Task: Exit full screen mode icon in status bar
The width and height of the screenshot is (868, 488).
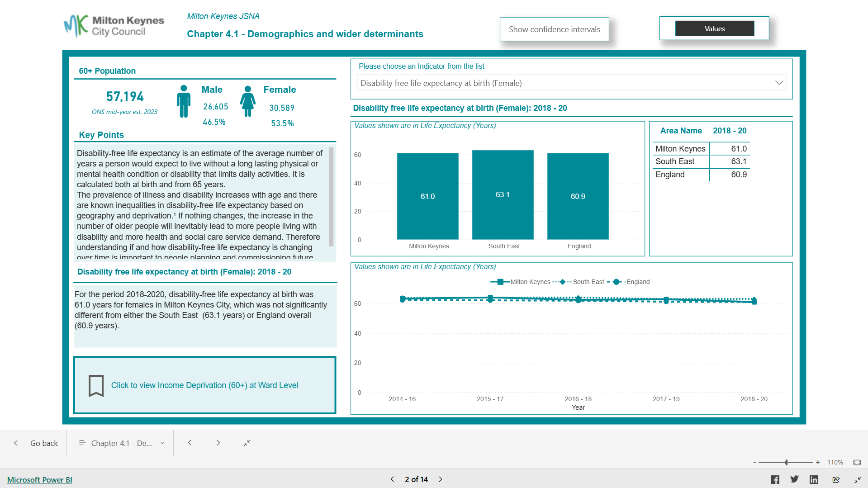Action: (857, 479)
